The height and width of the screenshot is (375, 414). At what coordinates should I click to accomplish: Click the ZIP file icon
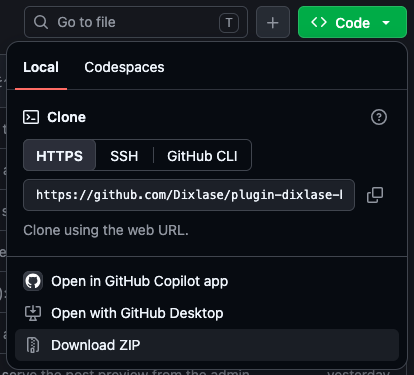tap(33, 345)
